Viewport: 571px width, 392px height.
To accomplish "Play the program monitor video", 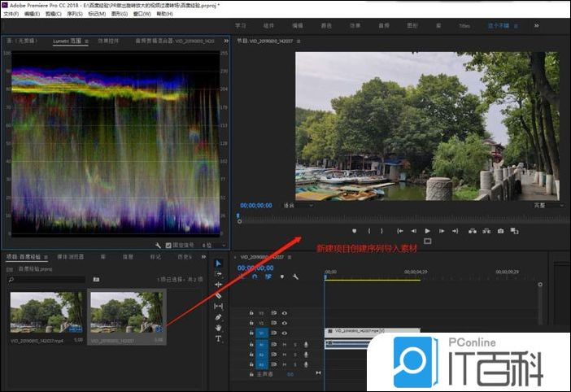I will click(x=427, y=231).
